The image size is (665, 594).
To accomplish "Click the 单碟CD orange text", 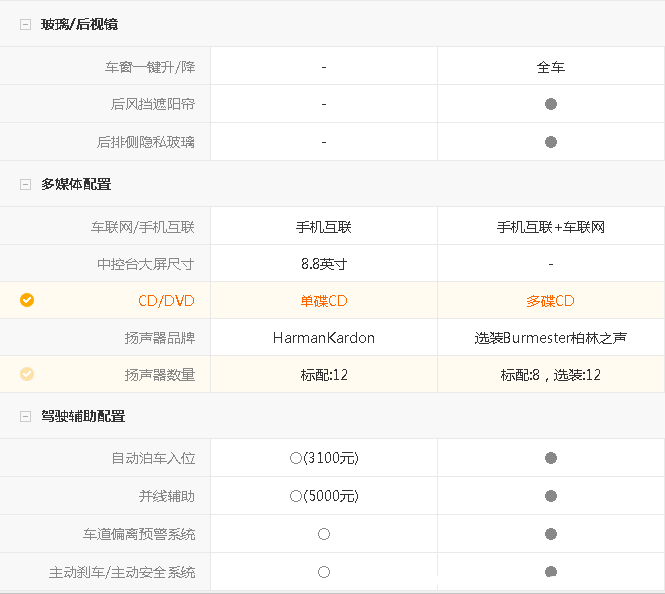I will 324,301.
